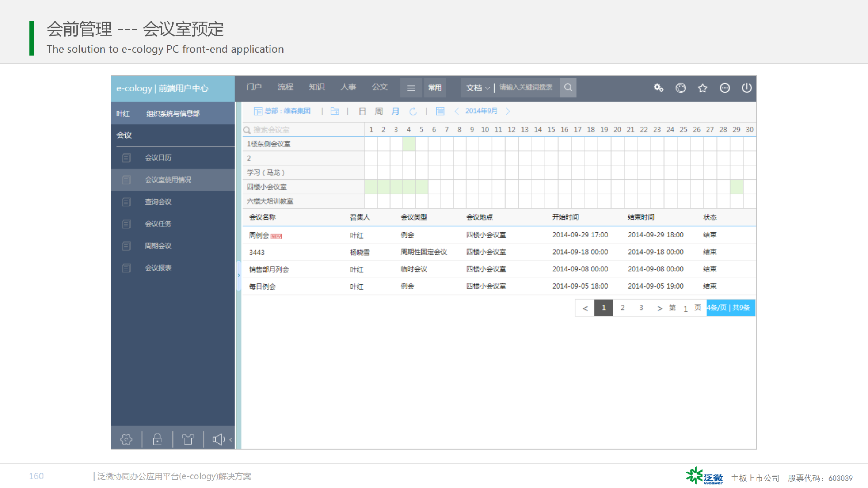Click the 查询会议 sidebar icon
868x488 pixels.
[x=127, y=202]
